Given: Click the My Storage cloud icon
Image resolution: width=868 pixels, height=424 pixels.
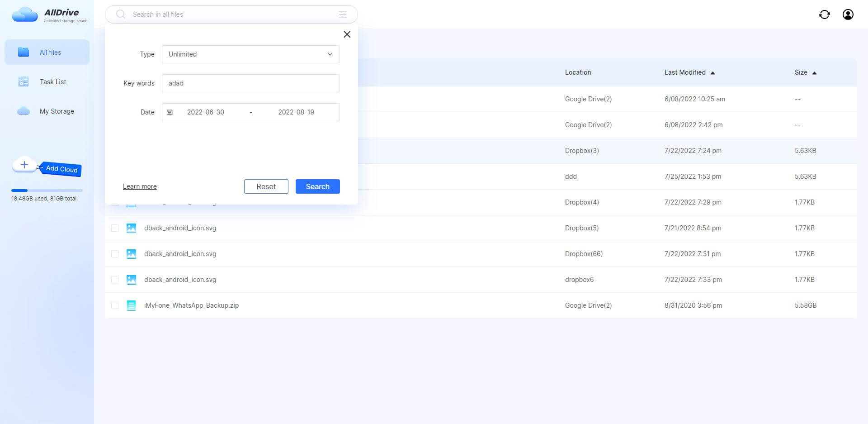Looking at the screenshot, I should (24, 111).
